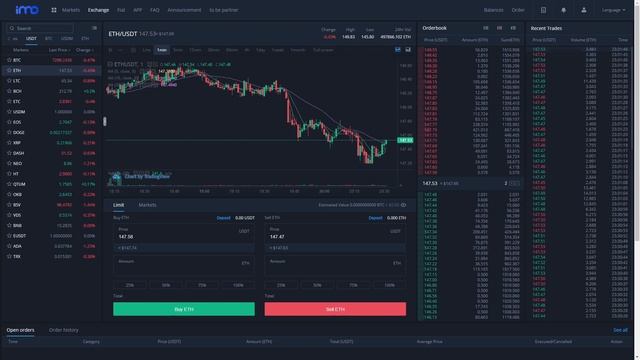Set sell amount to 50%
640x360 pixels.
317,285
